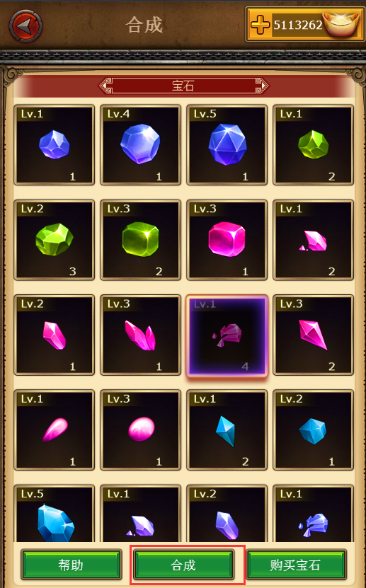Click the gold ingot currency icon

tap(341, 24)
